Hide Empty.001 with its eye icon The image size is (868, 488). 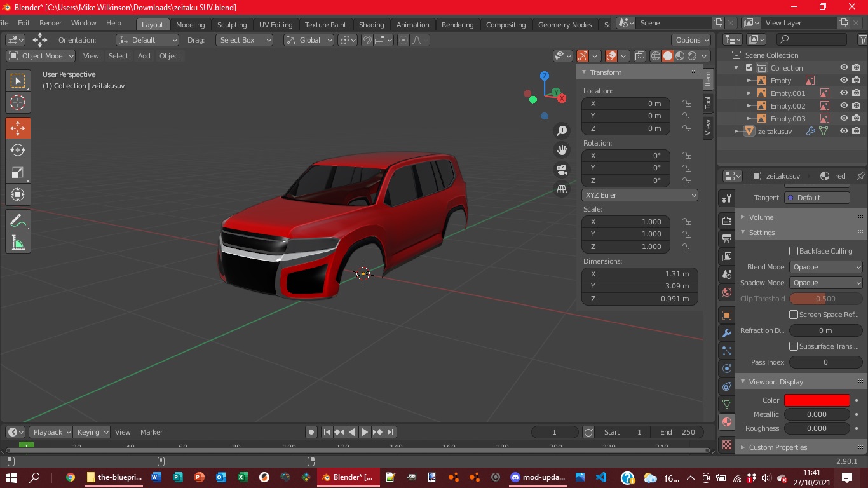(844, 93)
